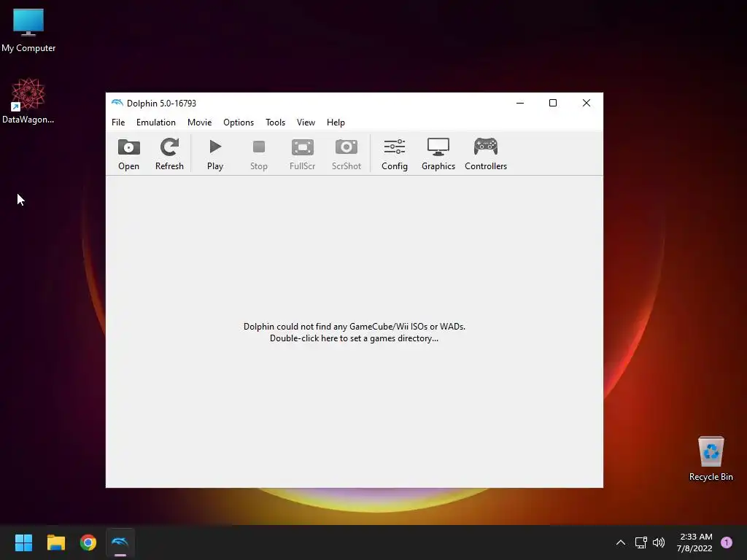Show hidden system tray icons

pos(620,542)
